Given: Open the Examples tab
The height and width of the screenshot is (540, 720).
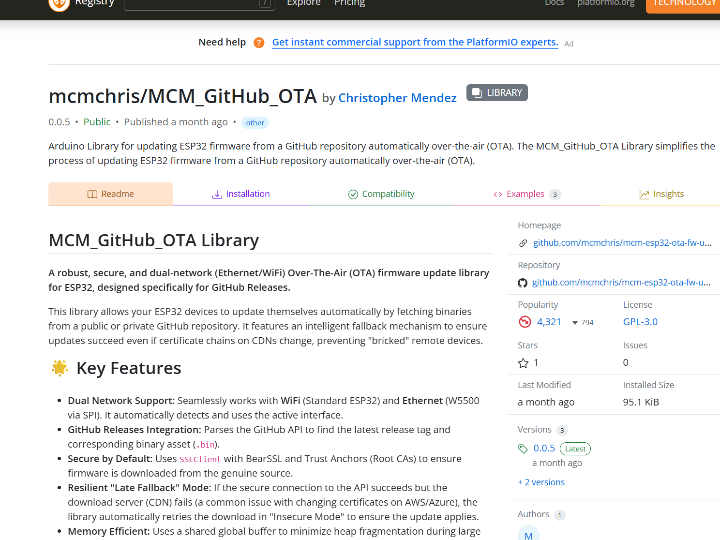Looking at the screenshot, I should click(526, 194).
